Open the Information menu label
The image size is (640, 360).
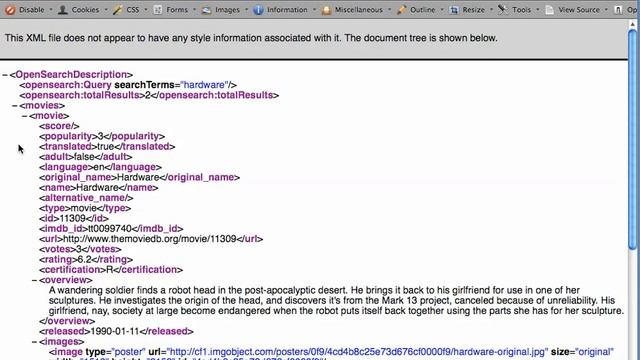287,9
